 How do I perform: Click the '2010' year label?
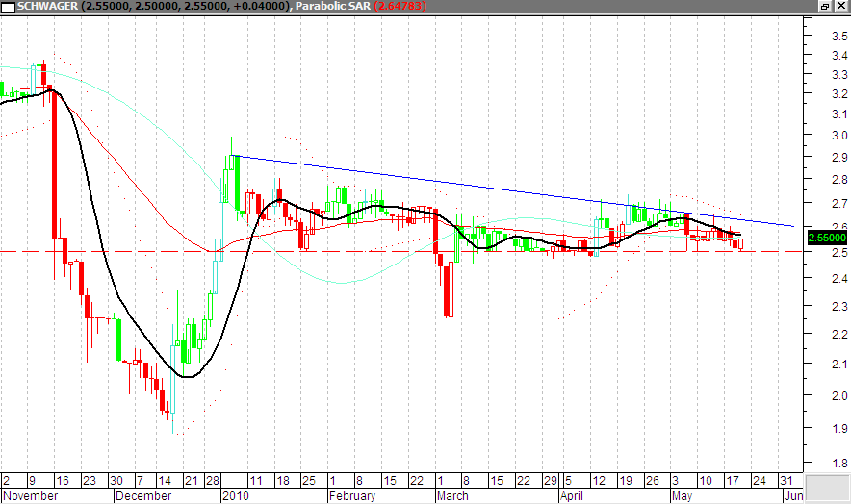pos(236,496)
